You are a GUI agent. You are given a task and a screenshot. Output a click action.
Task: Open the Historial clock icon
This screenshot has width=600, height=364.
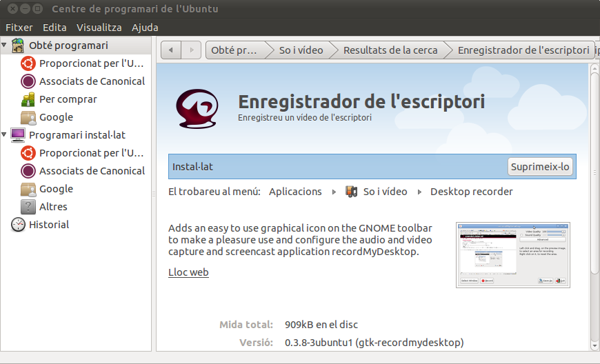pos(18,225)
